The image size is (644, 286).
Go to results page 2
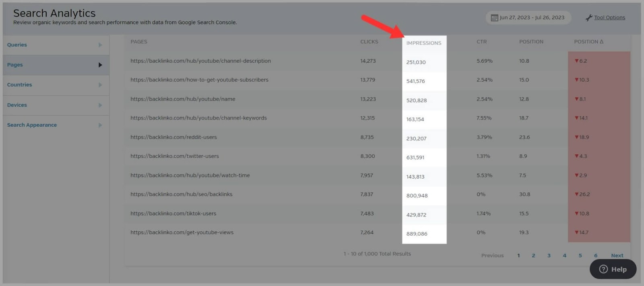tap(533, 255)
